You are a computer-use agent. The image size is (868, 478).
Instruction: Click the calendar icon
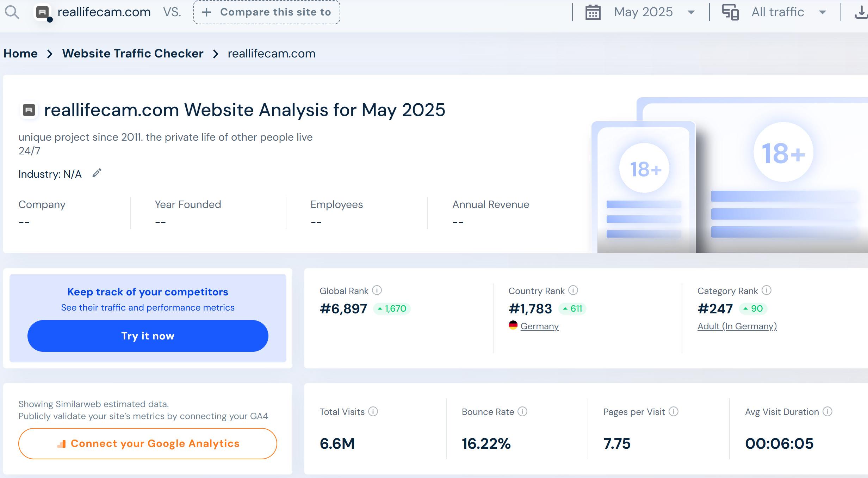[593, 12]
